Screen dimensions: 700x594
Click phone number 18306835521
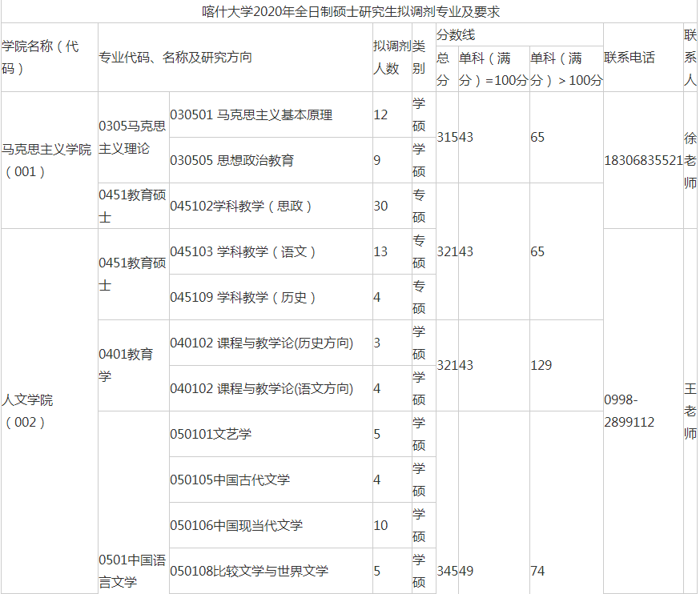[643, 160]
